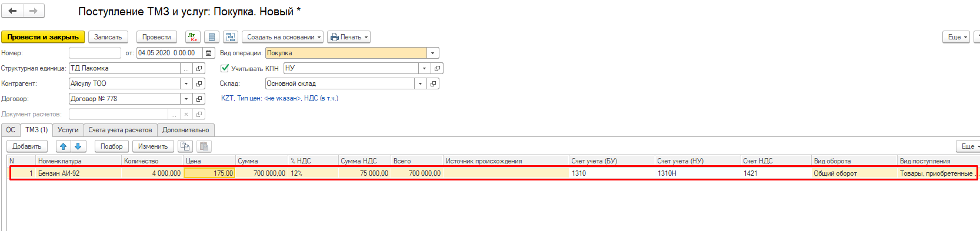The image size is (980, 231).
Task: Click the Провести и закрыть button
Action: 43,37
